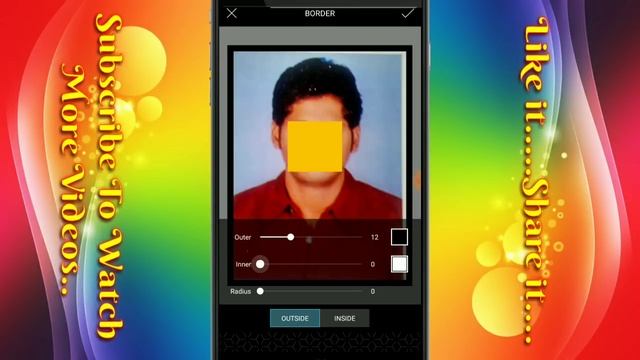Click the Outer label
The image size is (640, 360).
point(242,237)
